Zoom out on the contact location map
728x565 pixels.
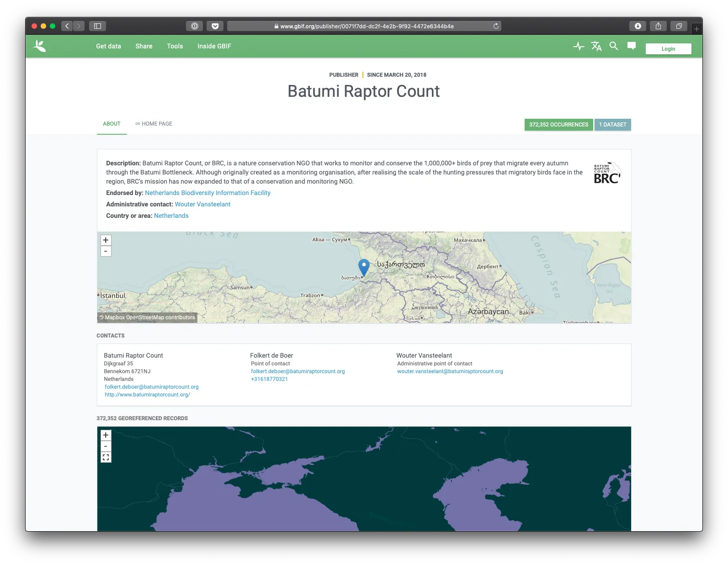tap(106, 251)
